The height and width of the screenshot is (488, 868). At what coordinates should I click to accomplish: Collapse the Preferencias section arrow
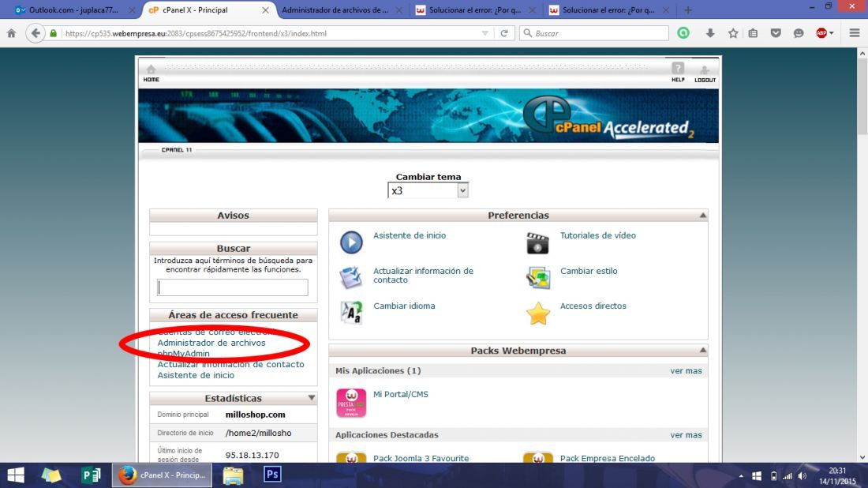coord(702,215)
